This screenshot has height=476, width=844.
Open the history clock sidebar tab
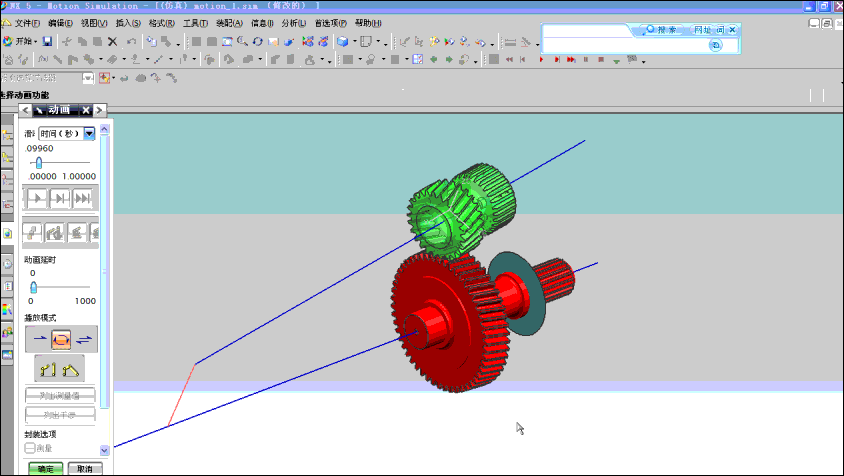[7, 264]
